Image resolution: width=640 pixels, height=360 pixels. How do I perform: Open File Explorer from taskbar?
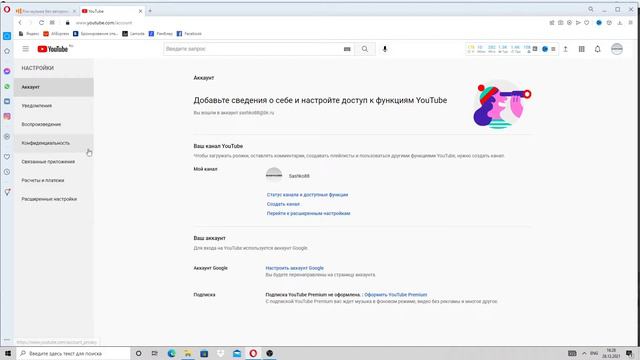pos(188,353)
